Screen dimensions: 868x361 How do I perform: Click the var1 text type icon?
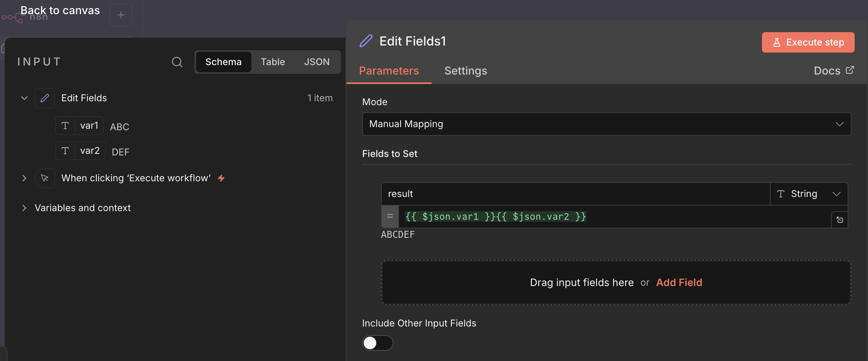point(65,126)
